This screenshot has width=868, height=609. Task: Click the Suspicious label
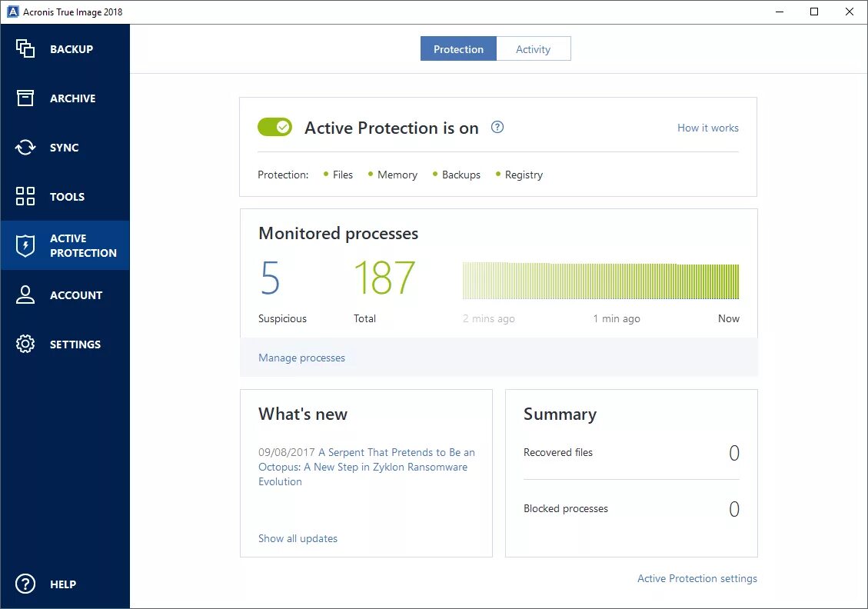pos(282,318)
